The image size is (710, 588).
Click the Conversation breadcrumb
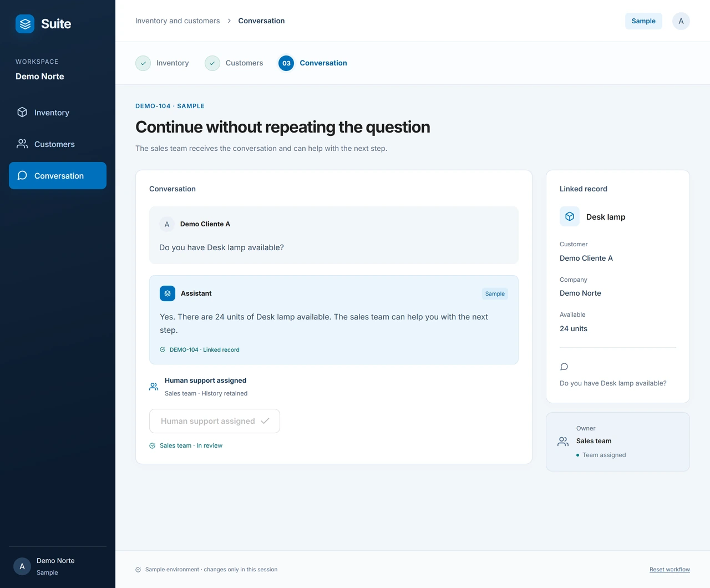pyautogui.click(x=261, y=21)
